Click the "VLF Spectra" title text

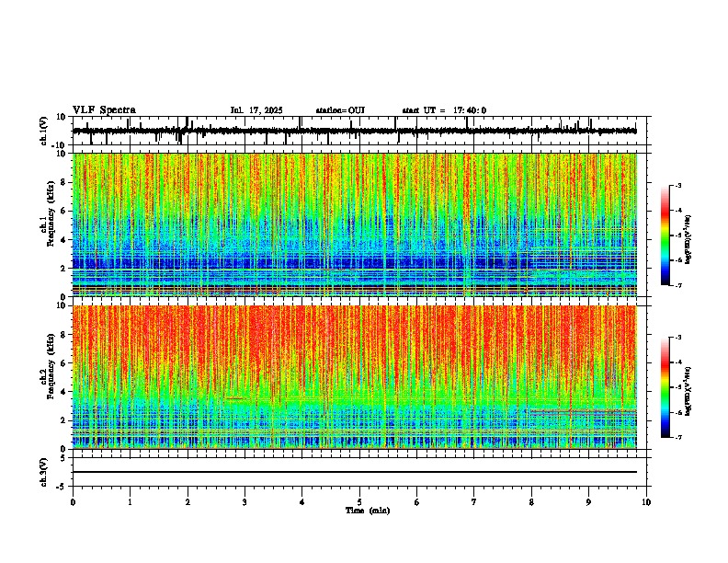pos(104,110)
